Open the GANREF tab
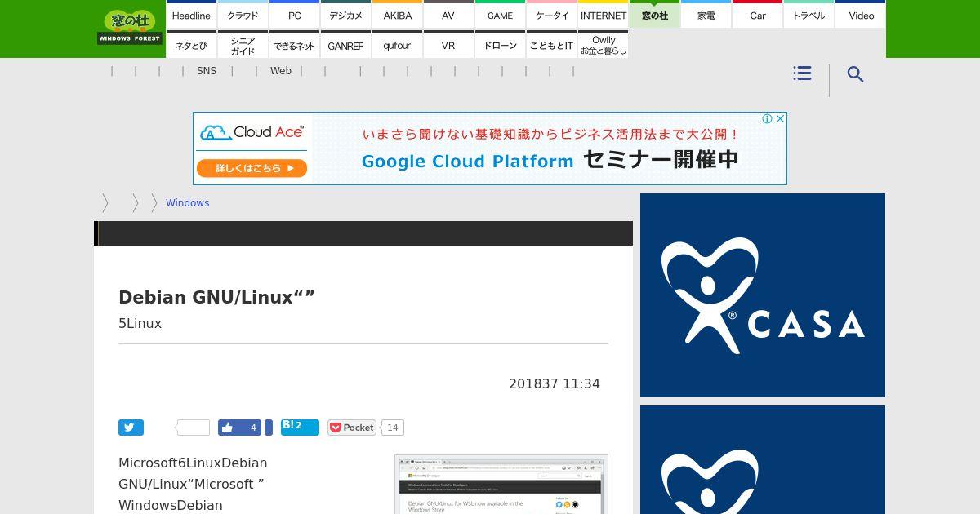 [x=345, y=45]
